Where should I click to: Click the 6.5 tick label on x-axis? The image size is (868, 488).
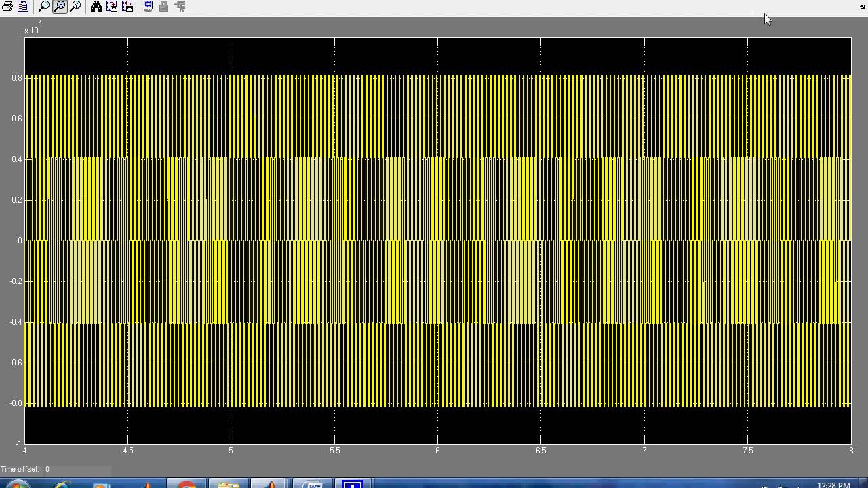(541, 451)
